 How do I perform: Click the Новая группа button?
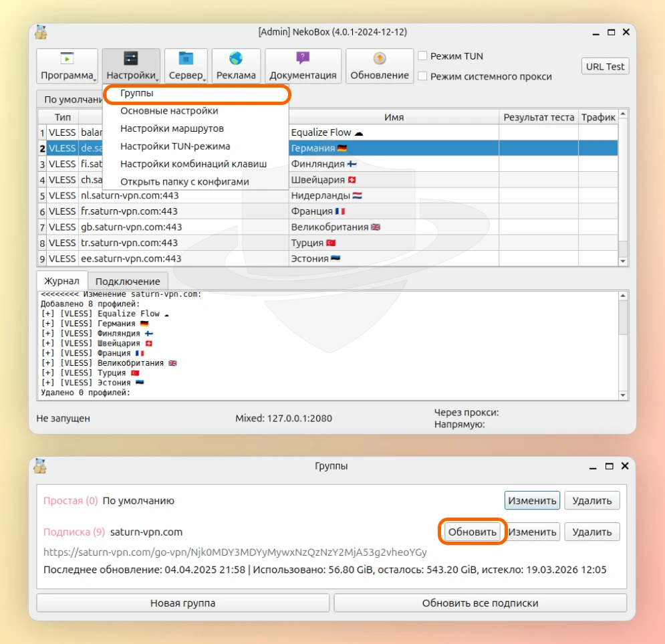[182, 603]
